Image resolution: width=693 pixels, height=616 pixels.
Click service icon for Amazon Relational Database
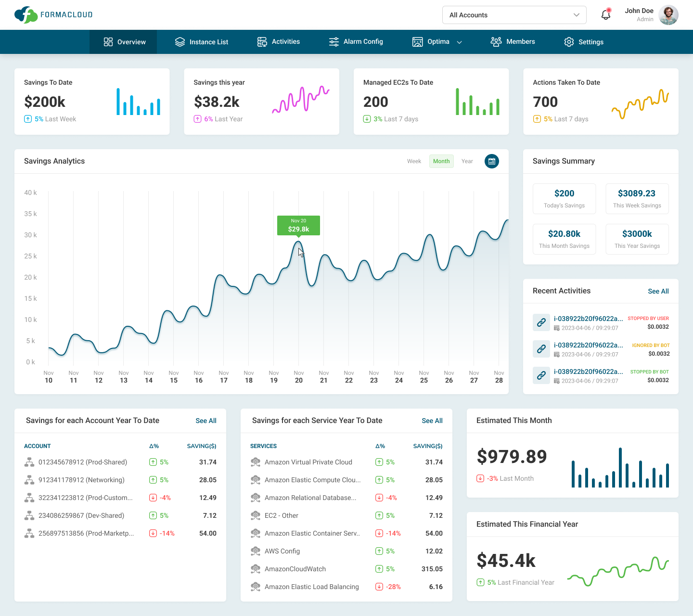tap(256, 498)
